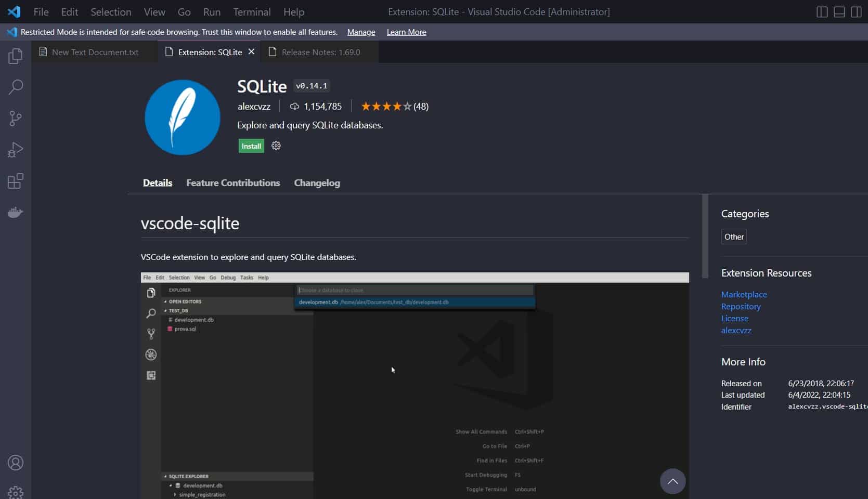Image resolution: width=868 pixels, height=499 pixels.
Task: Click the vscode-sqlite README heading
Action: [190, 223]
